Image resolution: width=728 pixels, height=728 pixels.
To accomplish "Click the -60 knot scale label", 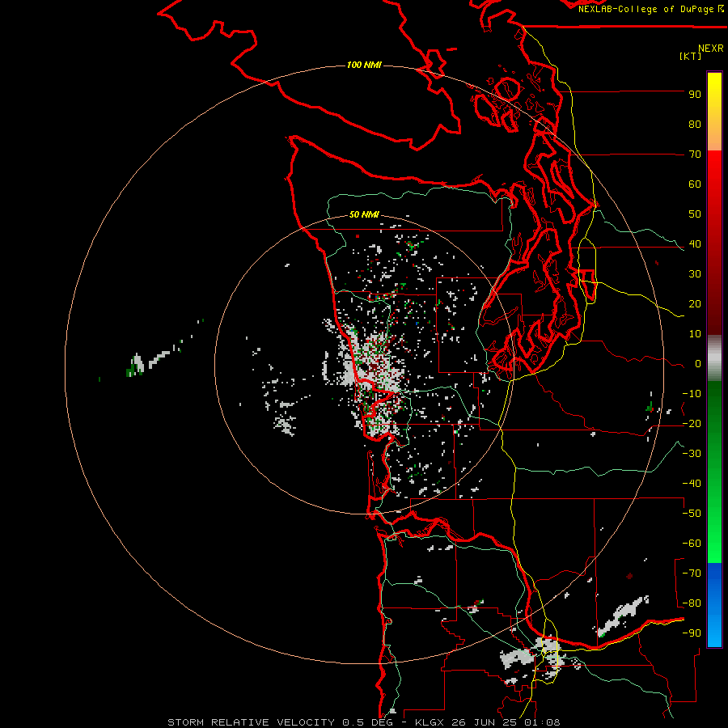I will click(692, 544).
